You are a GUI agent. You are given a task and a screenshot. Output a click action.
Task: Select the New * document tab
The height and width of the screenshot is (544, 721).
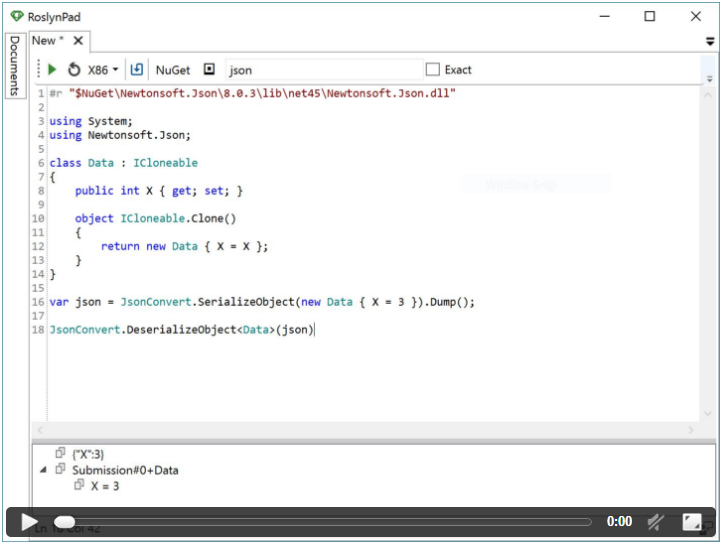tap(47, 41)
